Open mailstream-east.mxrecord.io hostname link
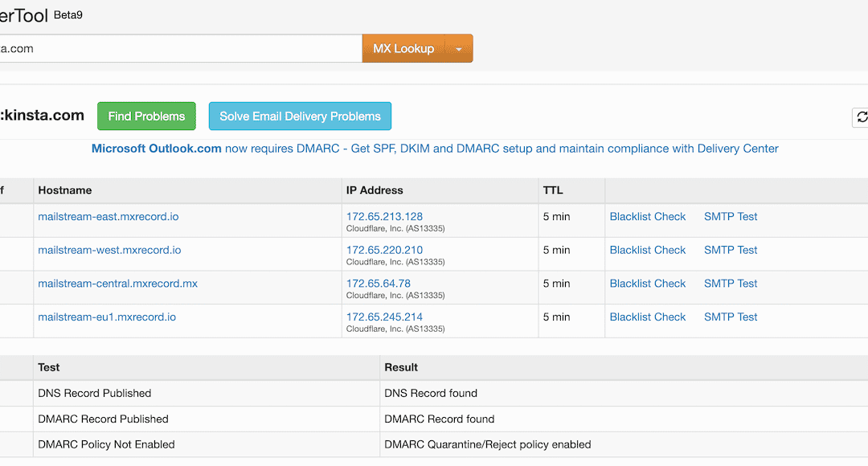 (x=108, y=216)
